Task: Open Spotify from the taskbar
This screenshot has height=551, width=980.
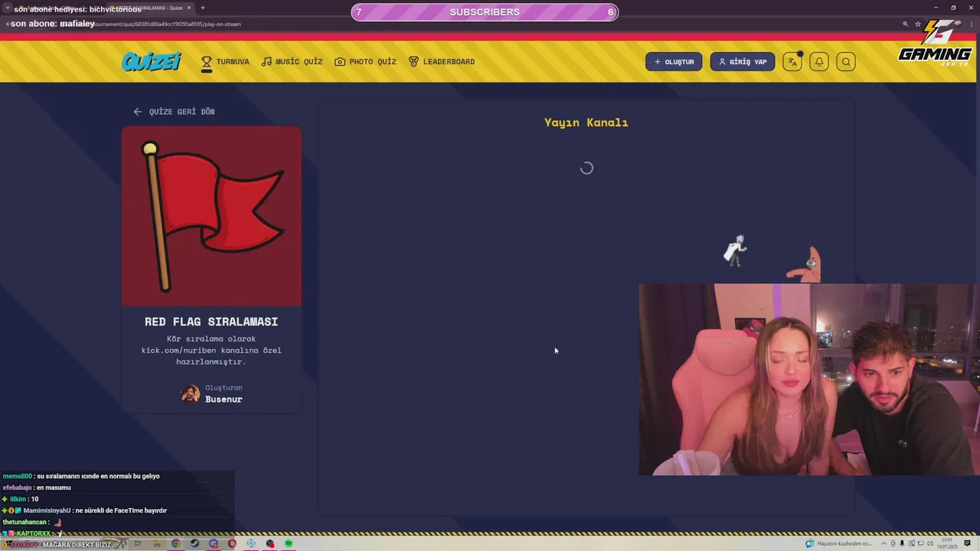Action: point(289,543)
